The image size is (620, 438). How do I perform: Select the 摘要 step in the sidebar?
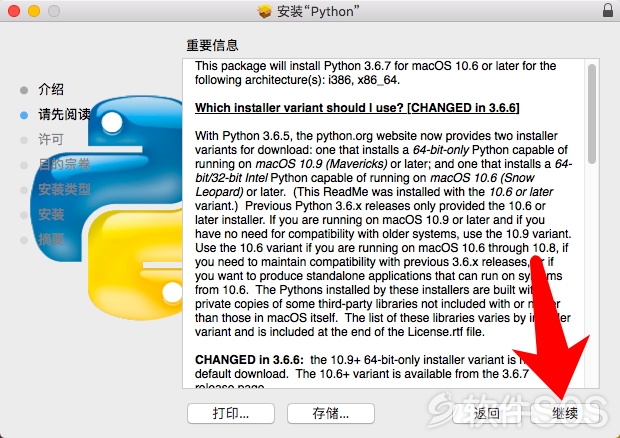point(51,239)
